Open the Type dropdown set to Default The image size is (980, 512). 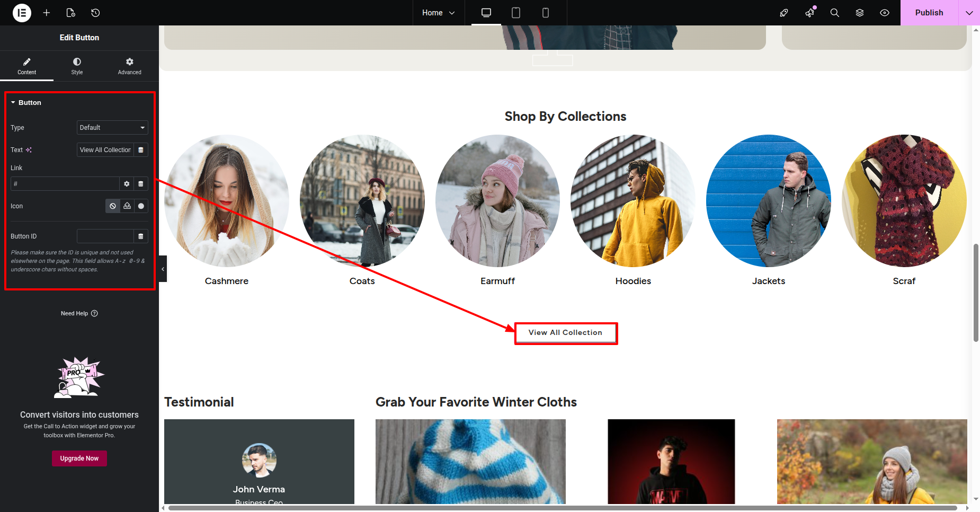point(112,128)
